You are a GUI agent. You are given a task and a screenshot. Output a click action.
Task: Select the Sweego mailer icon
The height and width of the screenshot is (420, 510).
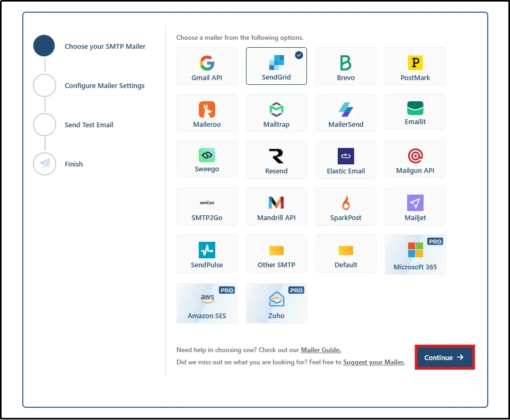(x=207, y=155)
